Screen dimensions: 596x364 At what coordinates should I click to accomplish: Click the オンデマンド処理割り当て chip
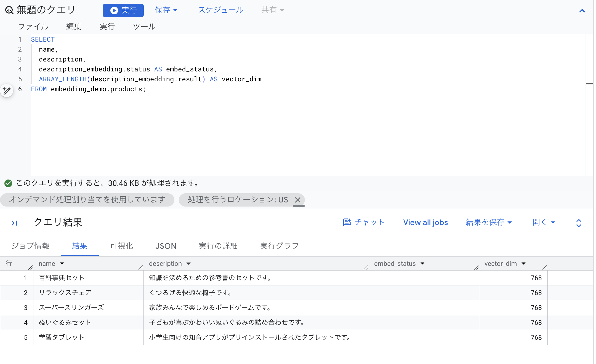click(x=87, y=200)
